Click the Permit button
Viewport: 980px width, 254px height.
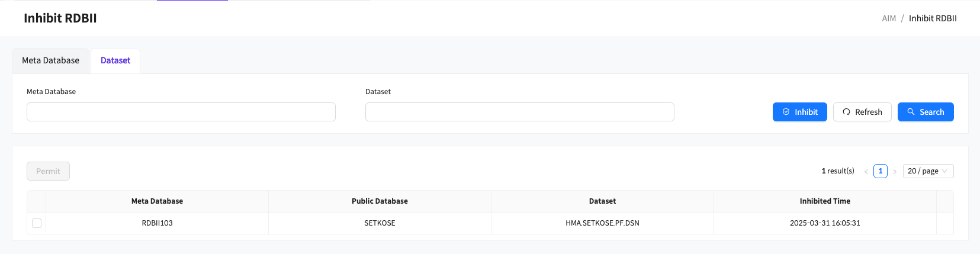tap(48, 171)
